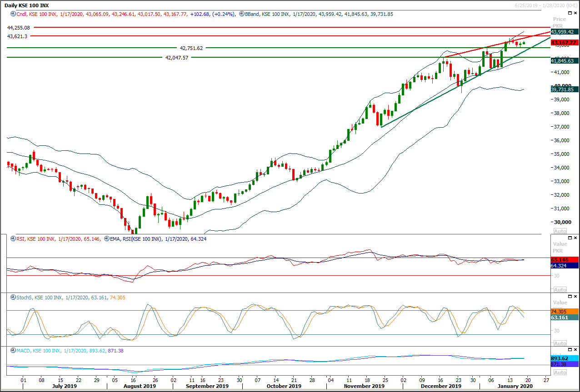The width and height of the screenshot is (580, 392).
Task: Click the clock icon beside the StochS label
Action: [13, 298]
